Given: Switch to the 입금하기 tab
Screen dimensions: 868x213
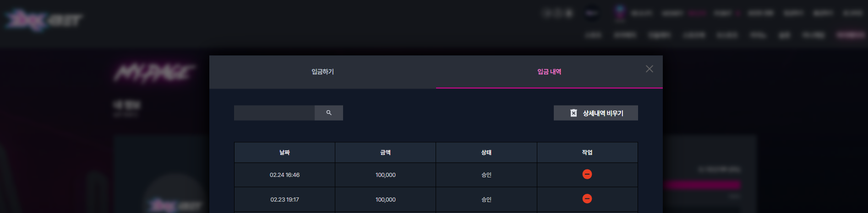Looking at the screenshot, I should coord(322,72).
